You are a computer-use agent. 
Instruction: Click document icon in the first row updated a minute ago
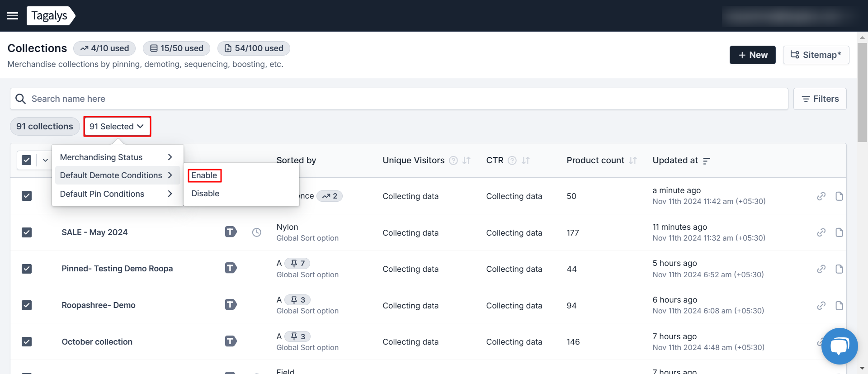[x=839, y=196]
